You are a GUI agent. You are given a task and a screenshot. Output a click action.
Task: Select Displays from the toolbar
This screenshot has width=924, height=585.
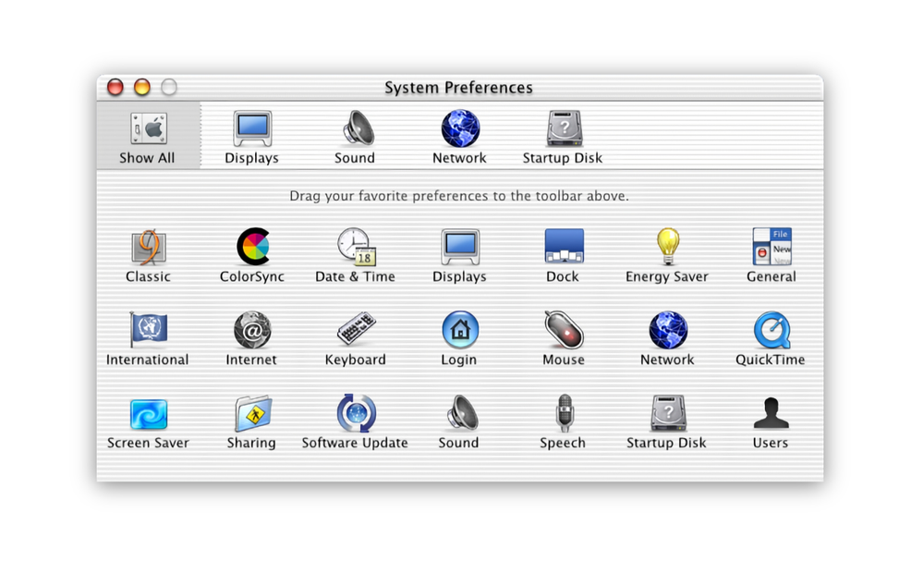(251, 132)
